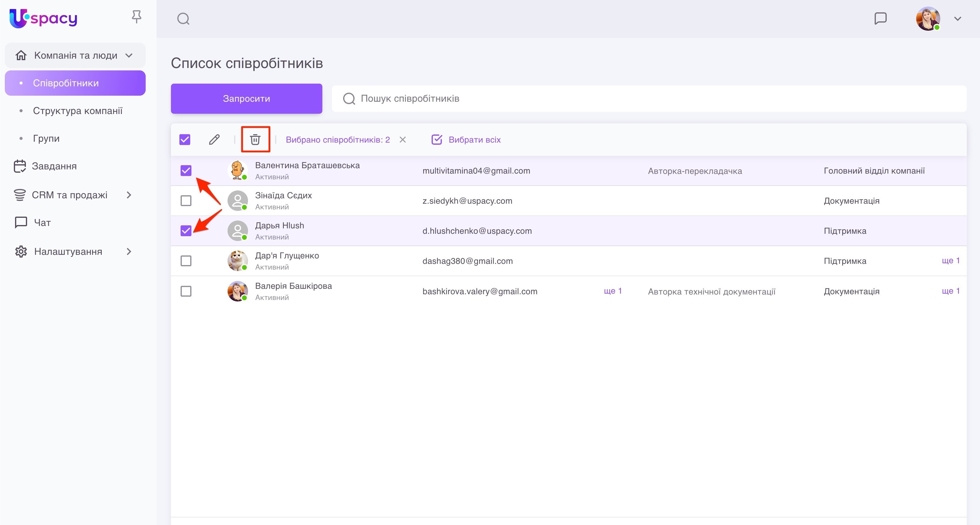
Task: Focus the Пошук співробітників search field
Action: pos(647,98)
